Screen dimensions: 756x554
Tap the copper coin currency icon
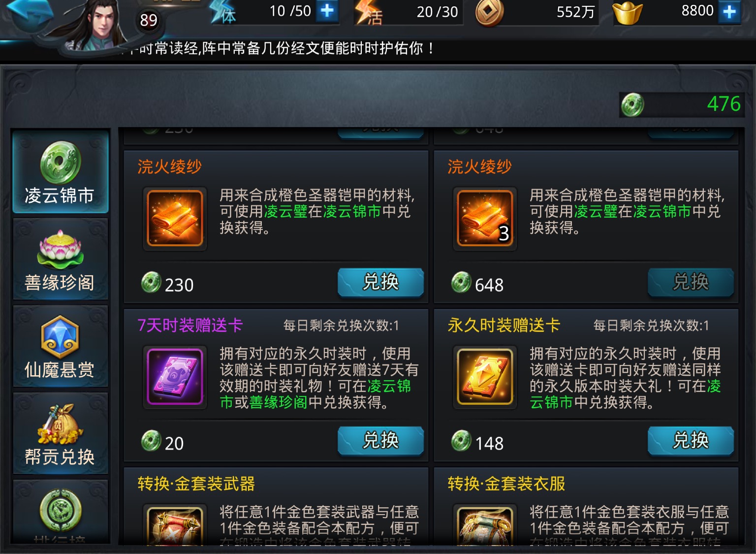tap(489, 12)
